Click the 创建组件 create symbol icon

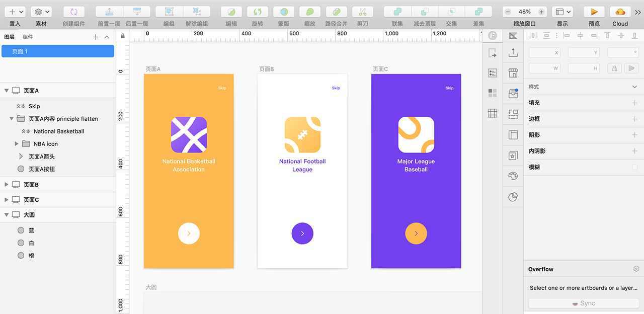[x=74, y=12]
